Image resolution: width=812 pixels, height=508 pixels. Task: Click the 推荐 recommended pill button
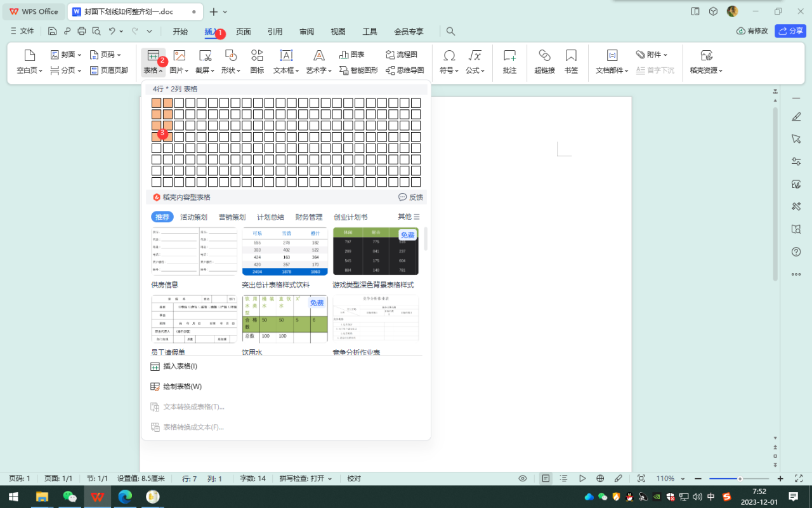point(162,217)
